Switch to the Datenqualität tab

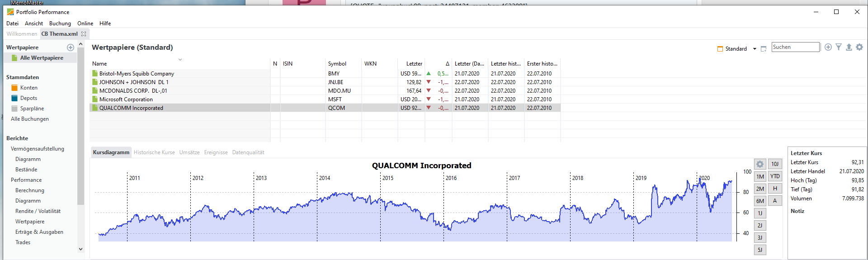tap(248, 152)
